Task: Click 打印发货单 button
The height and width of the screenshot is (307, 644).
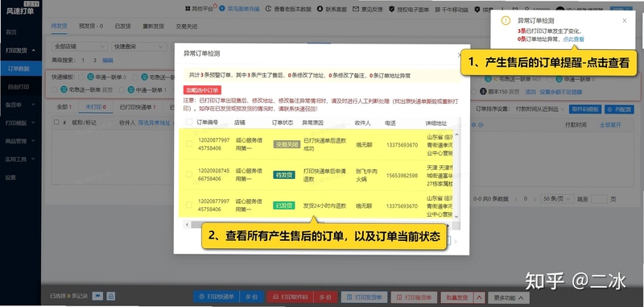Action: pyautogui.click(x=365, y=297)
